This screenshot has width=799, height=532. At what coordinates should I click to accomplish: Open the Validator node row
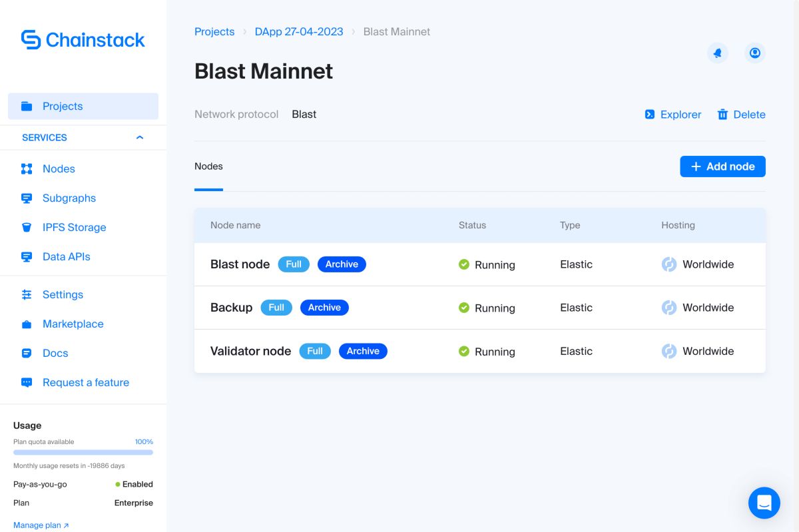point(479,351)
